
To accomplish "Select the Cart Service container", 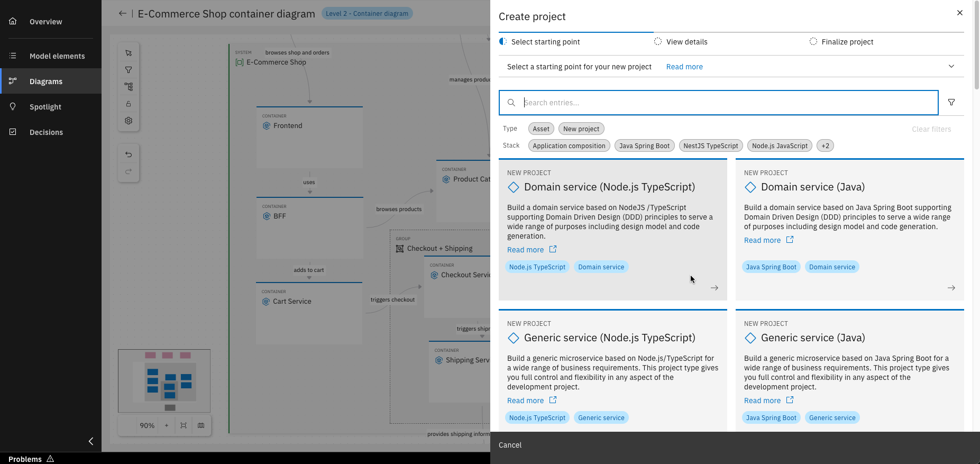I will click(x=309, y=313).
